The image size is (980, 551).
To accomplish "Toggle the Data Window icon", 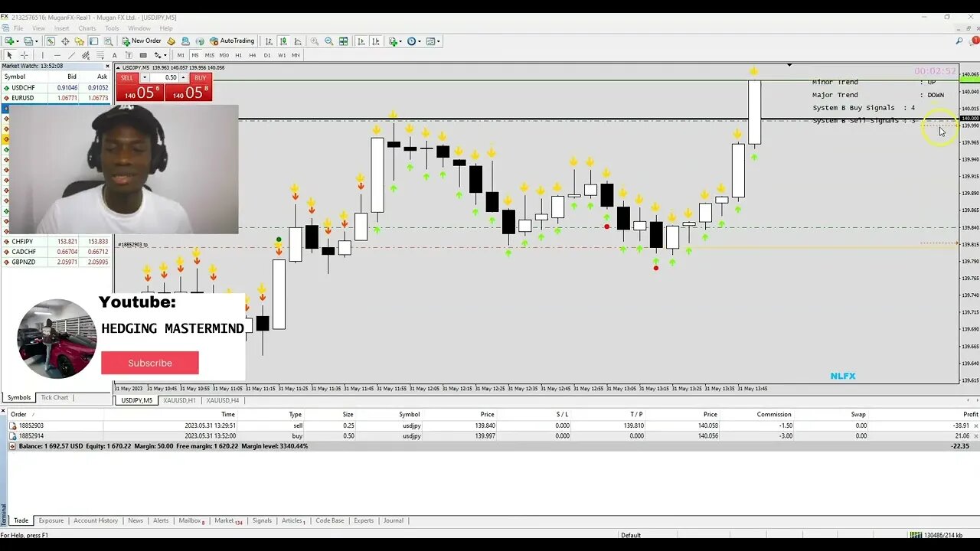I will pyautogui.click(x=65, y=41).
